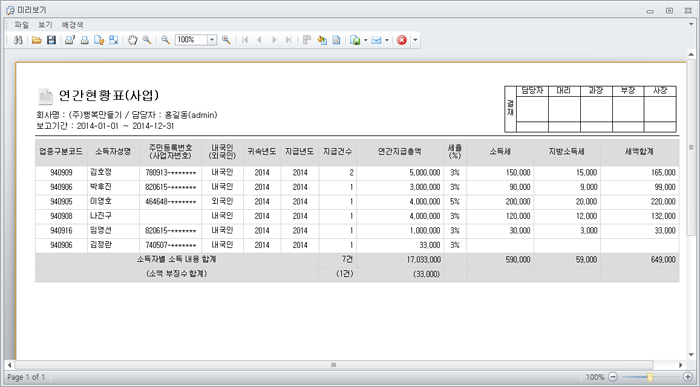
Task: Go to the next page
Action: 274,40
